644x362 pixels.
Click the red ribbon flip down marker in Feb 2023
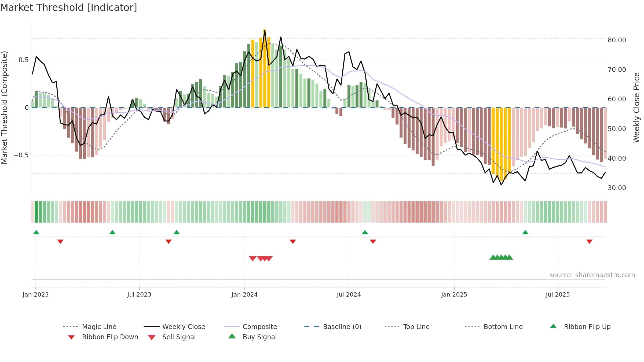(60, 242)
